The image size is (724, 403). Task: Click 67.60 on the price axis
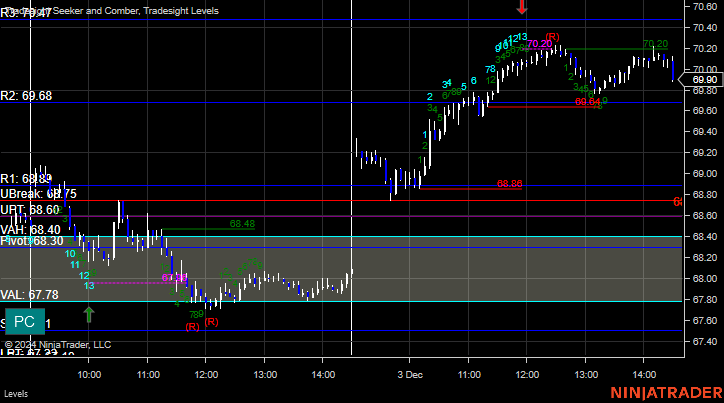coord(705,321)
